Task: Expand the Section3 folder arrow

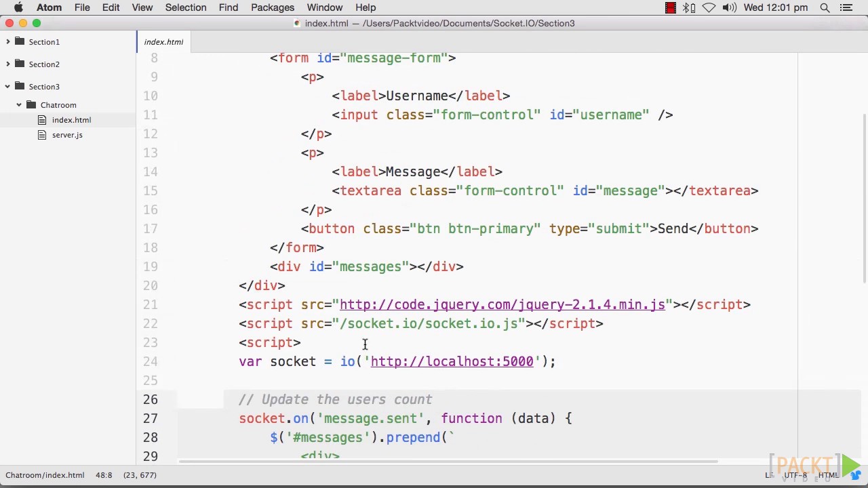Action: (x=7, y=87)
